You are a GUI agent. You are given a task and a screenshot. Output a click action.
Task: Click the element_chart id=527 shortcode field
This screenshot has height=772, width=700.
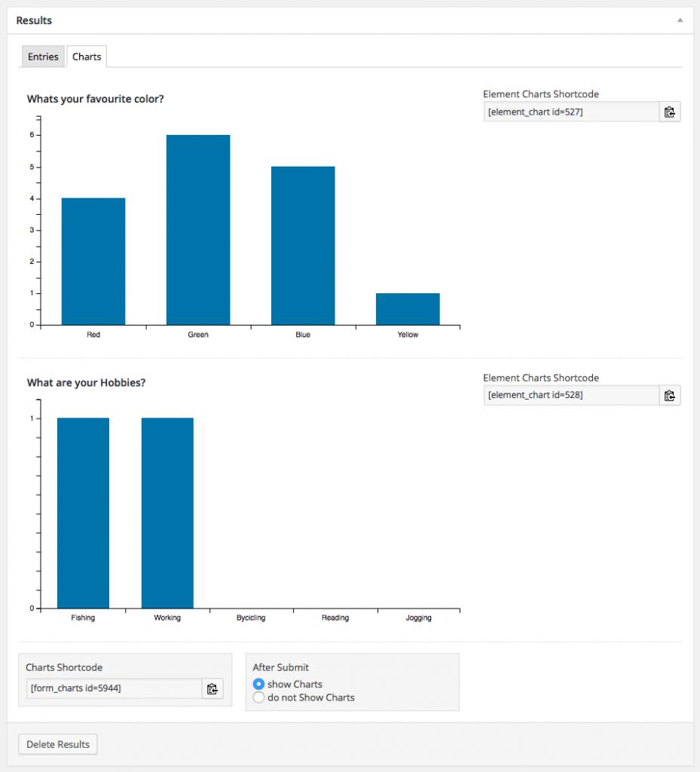[x=571, y=112]
